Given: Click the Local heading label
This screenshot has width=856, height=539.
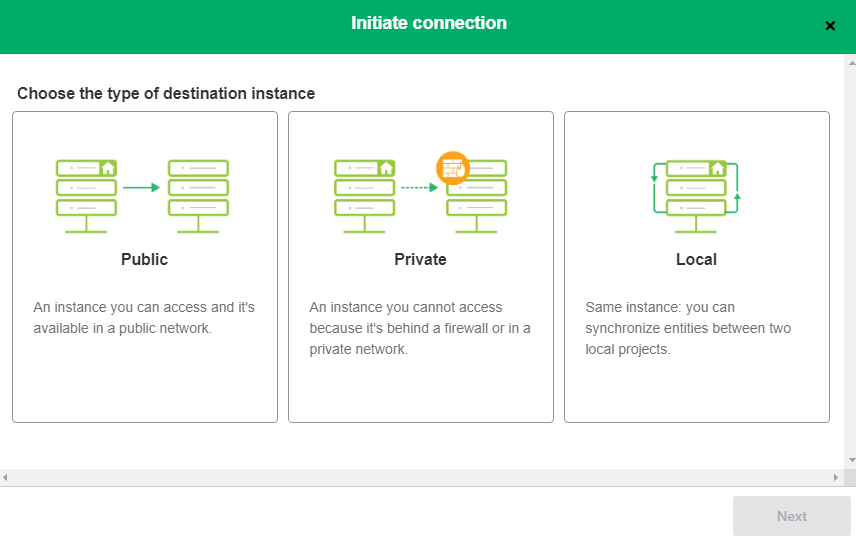Looking at the screenshot, I should coord(696,259).
